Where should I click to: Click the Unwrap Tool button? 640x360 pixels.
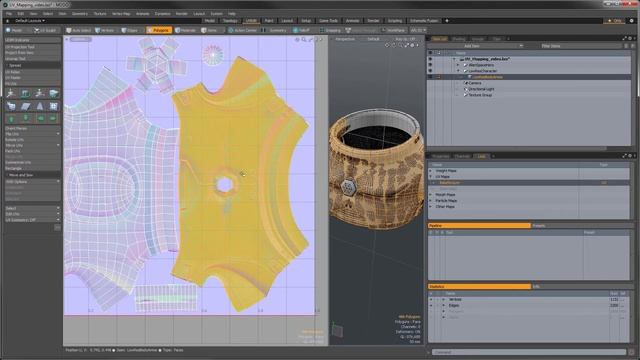(33, 59)
